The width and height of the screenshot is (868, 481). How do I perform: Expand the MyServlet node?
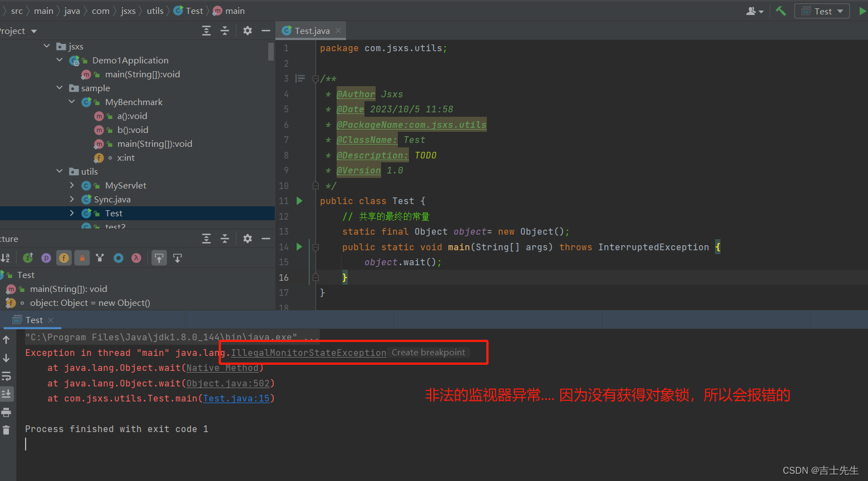pyautogui.click(x=72, y=185)
